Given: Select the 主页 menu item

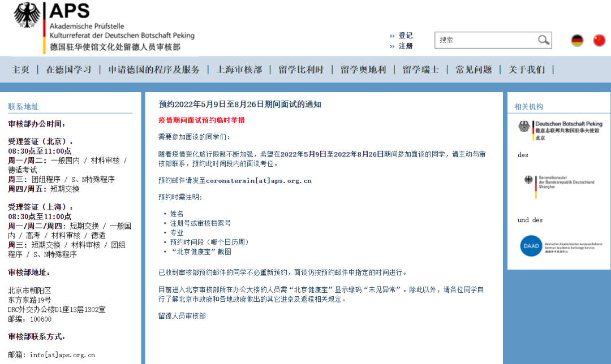Looking at the screenshot, I should (20, 69).
